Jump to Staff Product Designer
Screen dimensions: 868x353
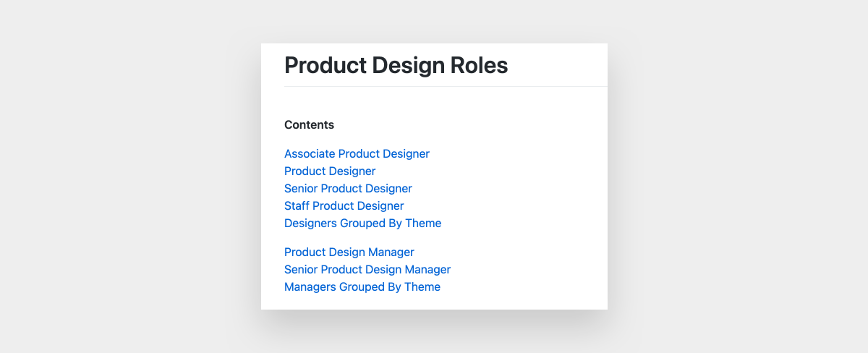pyautogui.click(x=344, y=206)
